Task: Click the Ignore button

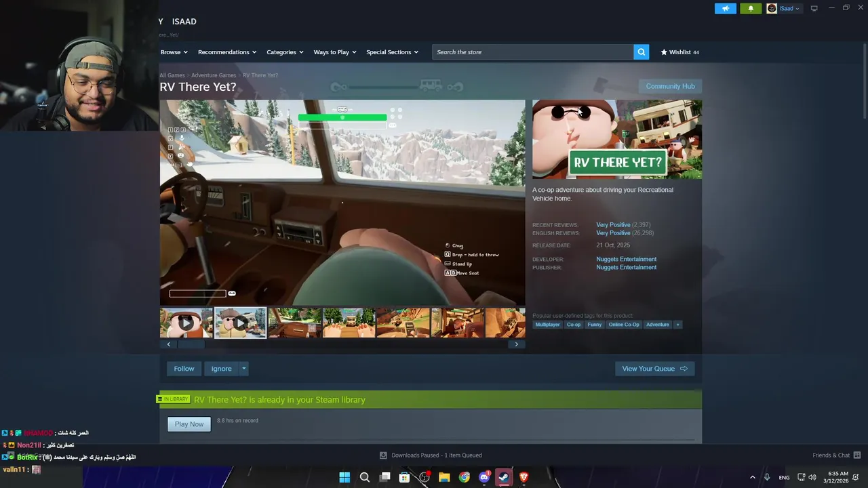Action: (221, 369)
